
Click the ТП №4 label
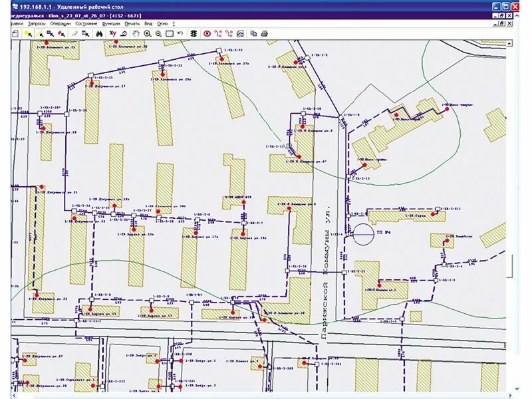pos(384,233)
